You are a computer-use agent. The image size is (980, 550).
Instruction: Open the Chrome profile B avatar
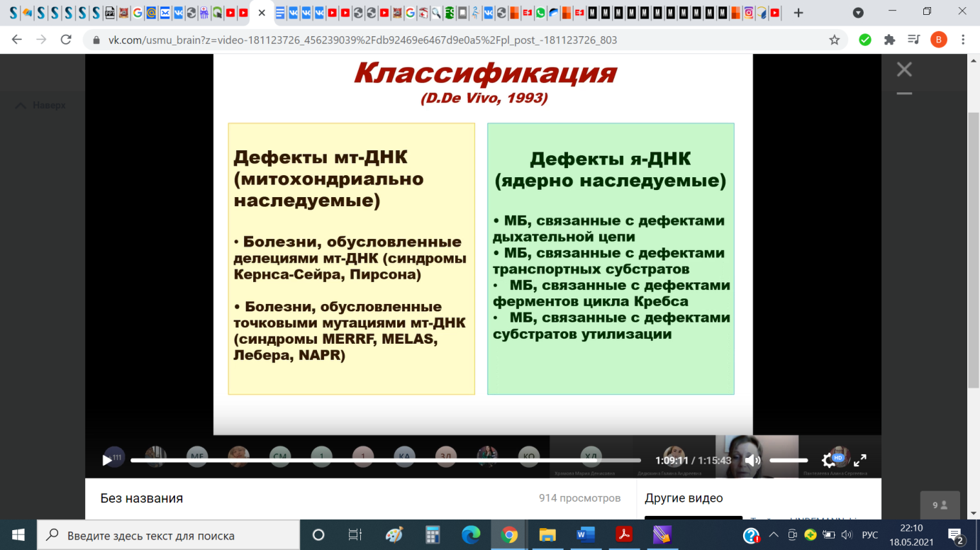point(938,40)
